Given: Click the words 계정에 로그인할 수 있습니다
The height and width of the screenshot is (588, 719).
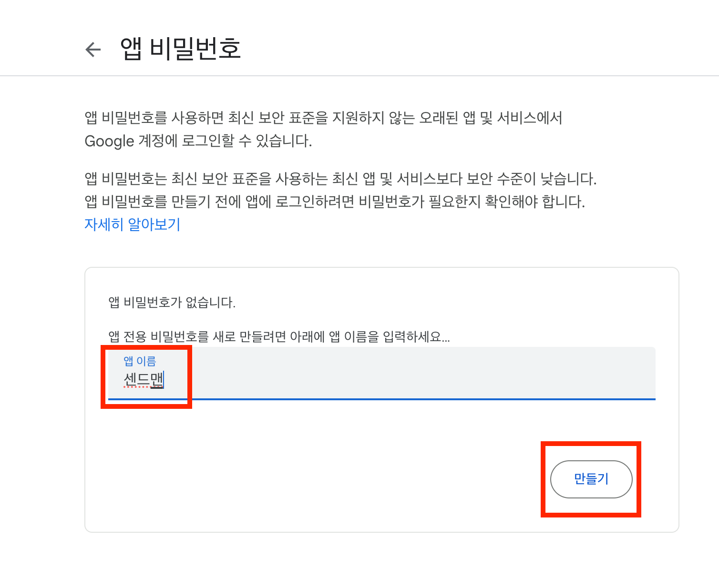Looking at the screenshot, I should [x=225, y=141].
